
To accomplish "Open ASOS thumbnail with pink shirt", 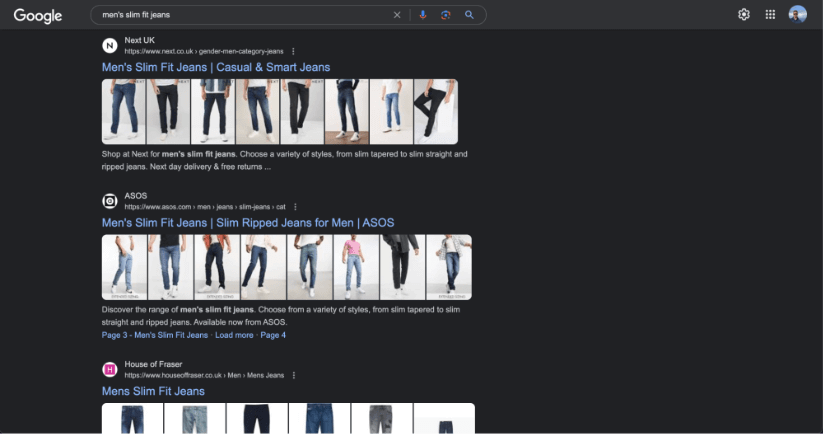I will [356, 267].
